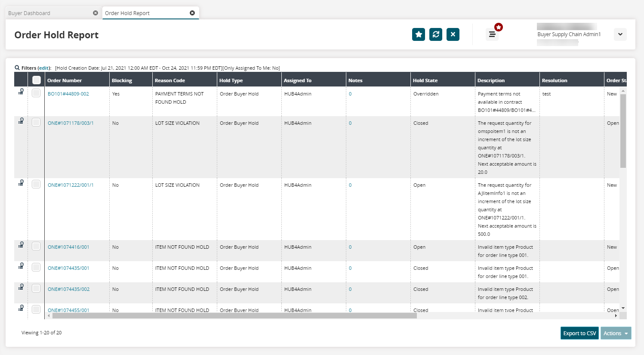Viewport: 644px width, 355px height.
Task: Click the star favorite icon in header
Action: coord(418,34)
